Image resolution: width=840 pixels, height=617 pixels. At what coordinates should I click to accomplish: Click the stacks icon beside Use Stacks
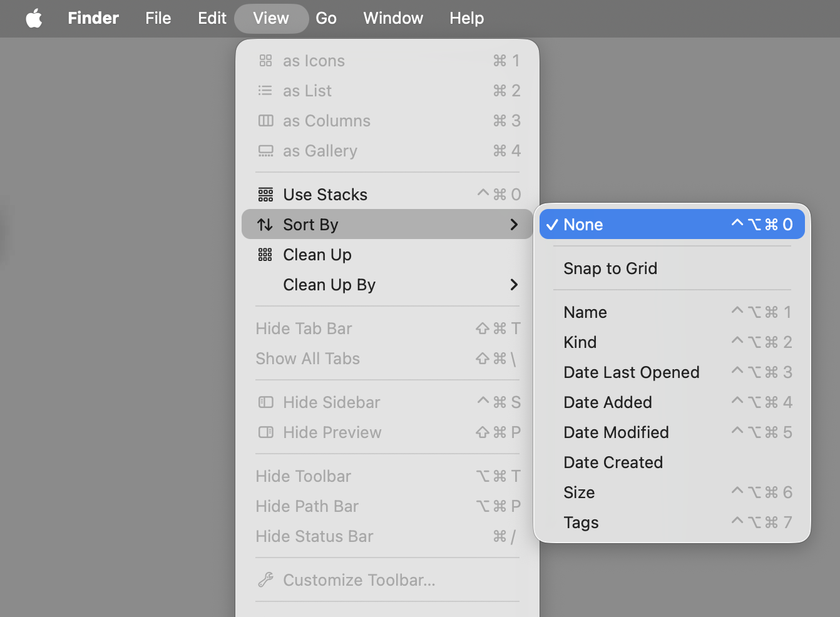265,195
